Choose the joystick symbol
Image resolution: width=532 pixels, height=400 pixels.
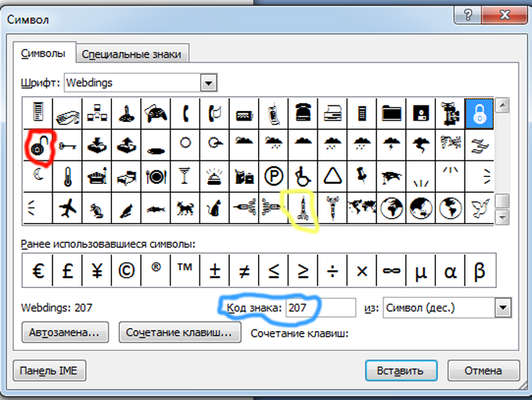point(126,114)
